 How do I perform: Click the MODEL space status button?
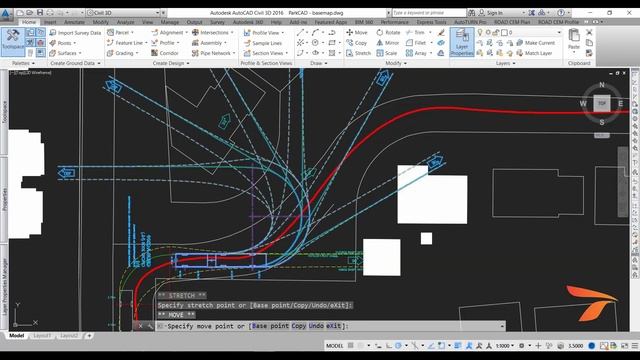(x=334, y=346)
